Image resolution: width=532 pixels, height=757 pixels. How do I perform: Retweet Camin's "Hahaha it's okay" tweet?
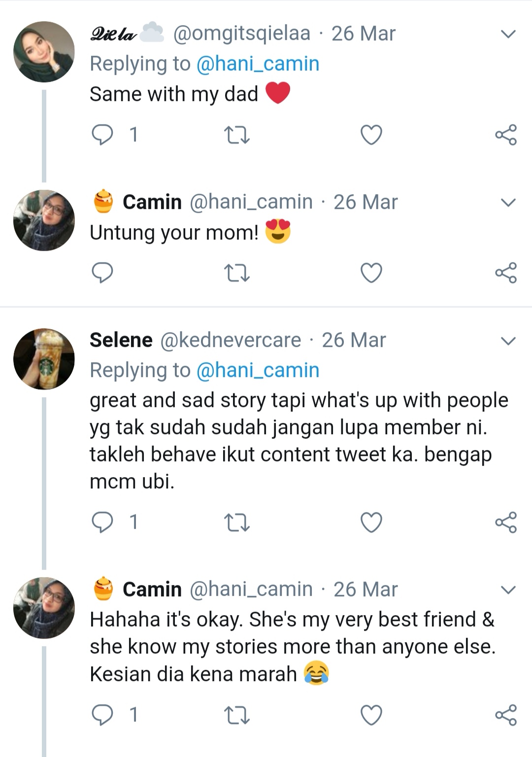pyautogui.click(x=236, y=715)
